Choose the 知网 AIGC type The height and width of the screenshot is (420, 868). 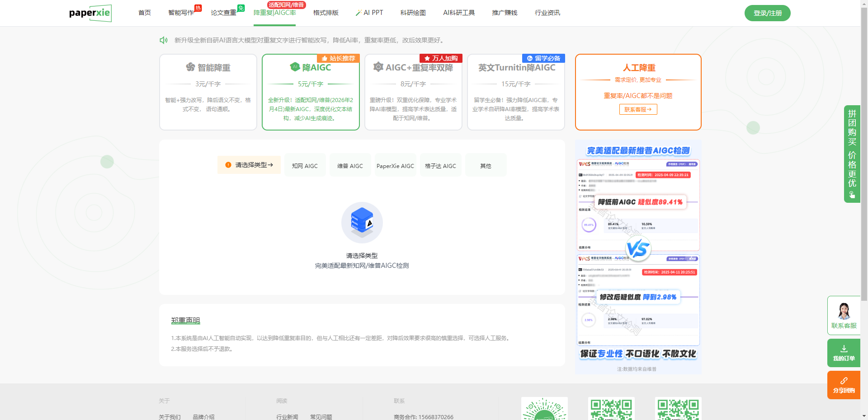[305, 166]
